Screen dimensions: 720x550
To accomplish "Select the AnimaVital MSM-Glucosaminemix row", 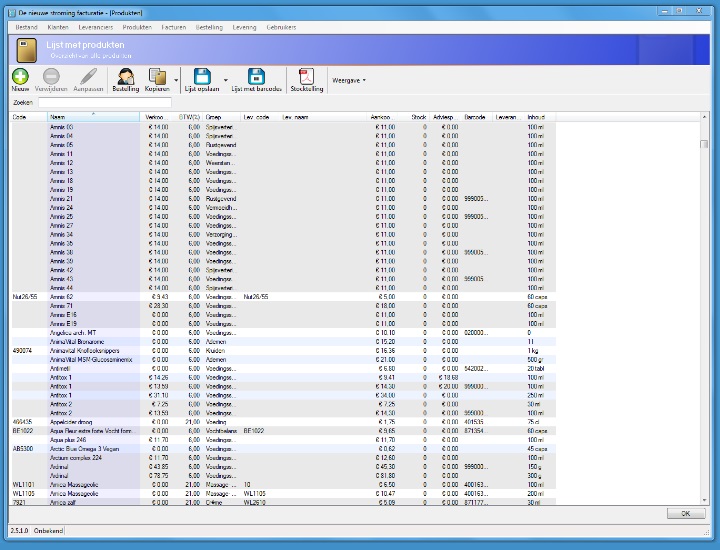I will click(x=283, y=359).
